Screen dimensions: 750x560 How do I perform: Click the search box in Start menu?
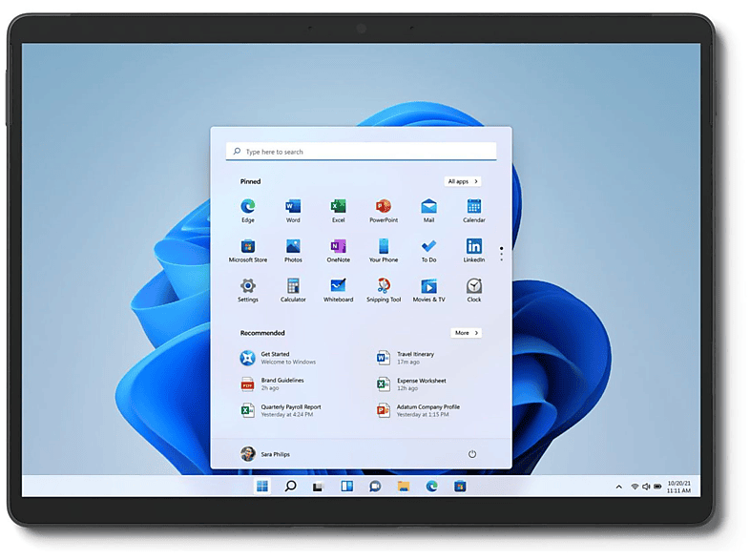pyautogui.click(x=361, y=152)
